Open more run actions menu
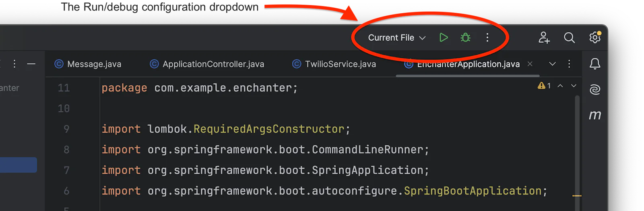Viewport: 644px width, 211px height. tap(487, 37)
